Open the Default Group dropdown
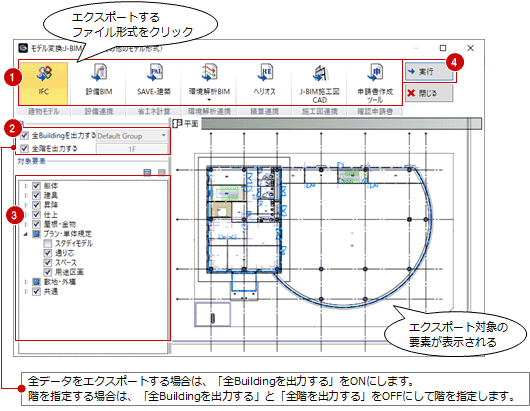This screenshot has height=411, width=530. coord(132,136)
